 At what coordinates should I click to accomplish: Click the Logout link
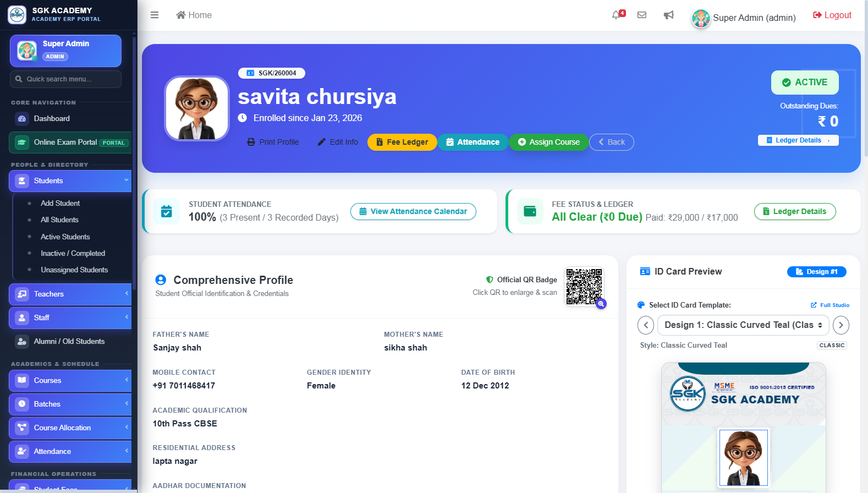(x=832, y=15)
